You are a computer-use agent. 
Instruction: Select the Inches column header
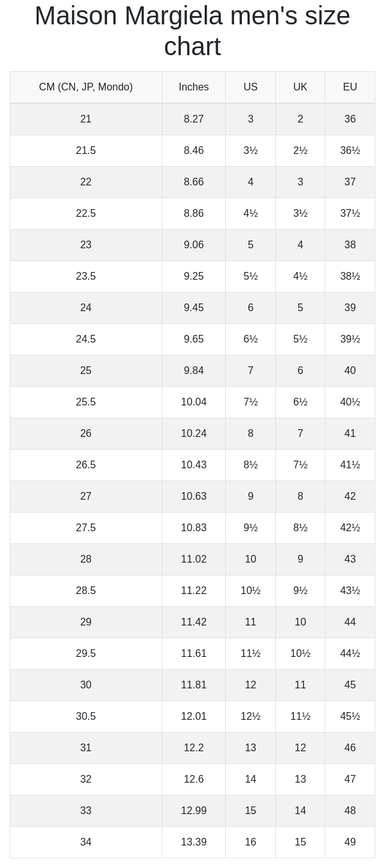pos(194,87)
